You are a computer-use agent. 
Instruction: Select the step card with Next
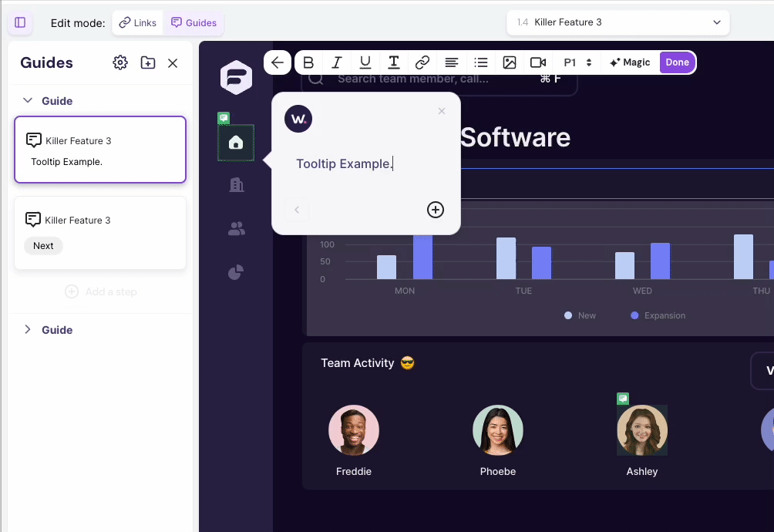pyautogui.click(x=100, y=233)
